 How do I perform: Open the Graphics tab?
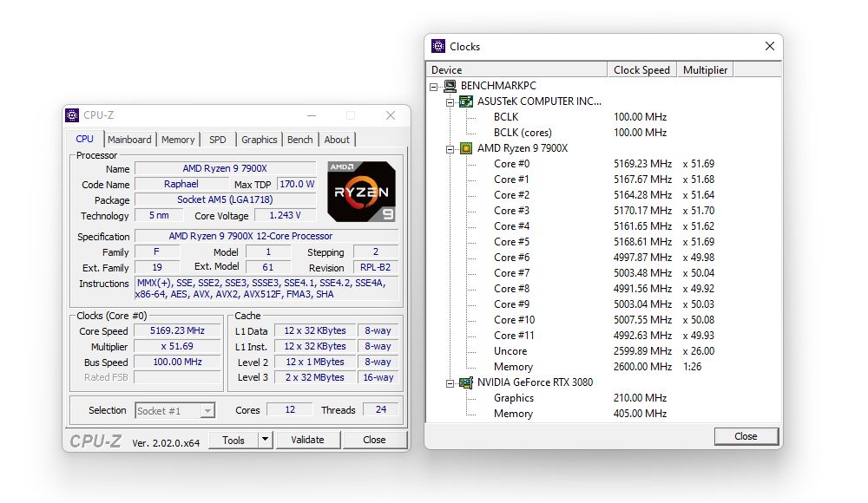click(259, 140)
